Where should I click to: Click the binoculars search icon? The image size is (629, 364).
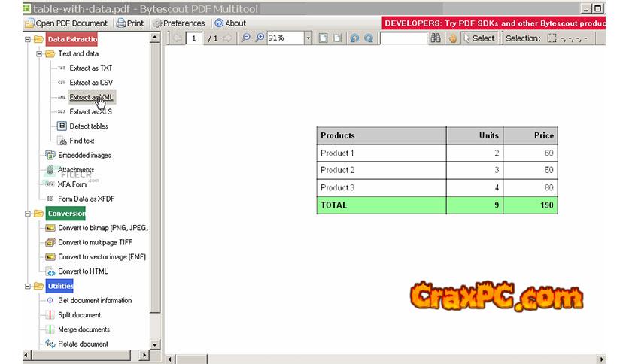tap(436, 38)
